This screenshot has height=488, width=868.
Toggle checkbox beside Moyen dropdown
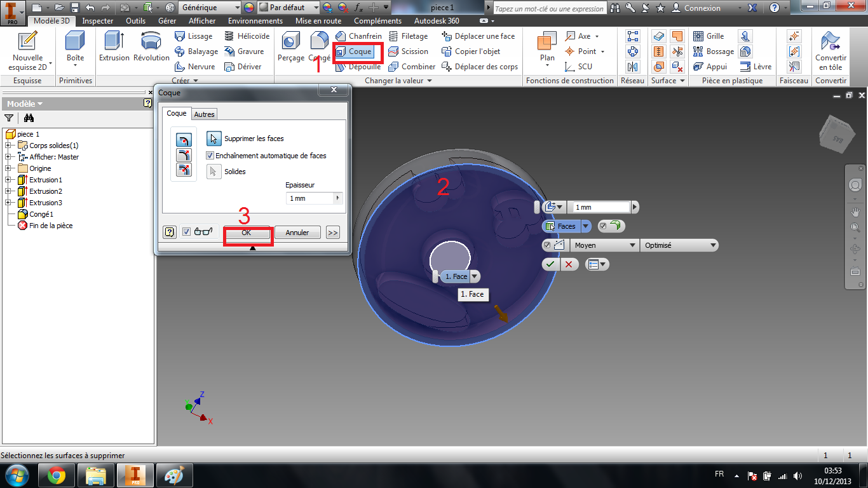point(547,245)
